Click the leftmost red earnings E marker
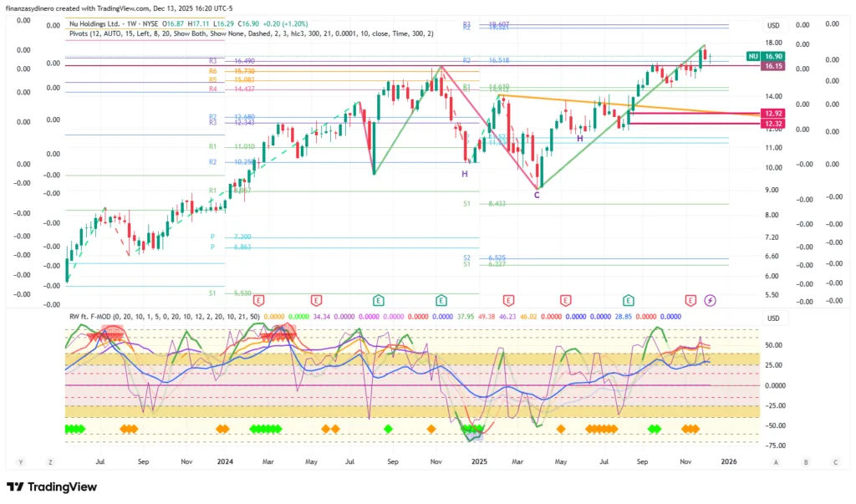This screenshot has width=856, height=504. 259,300
